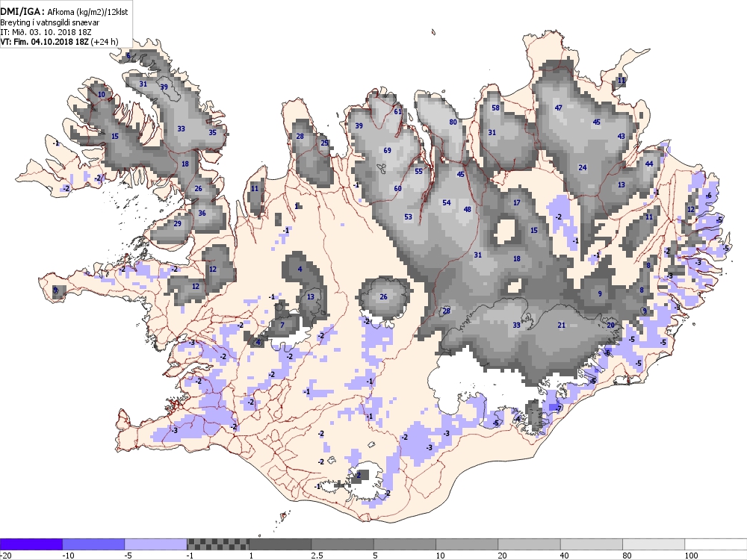Click the 'IT: Mið. 03. 10. 2018 18Z' line

click(x=46, y=32)
